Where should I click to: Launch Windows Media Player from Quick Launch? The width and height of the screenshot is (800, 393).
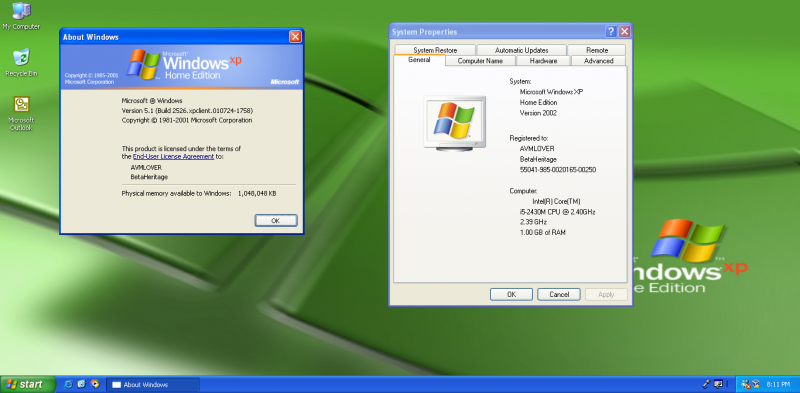coord(95,384)
